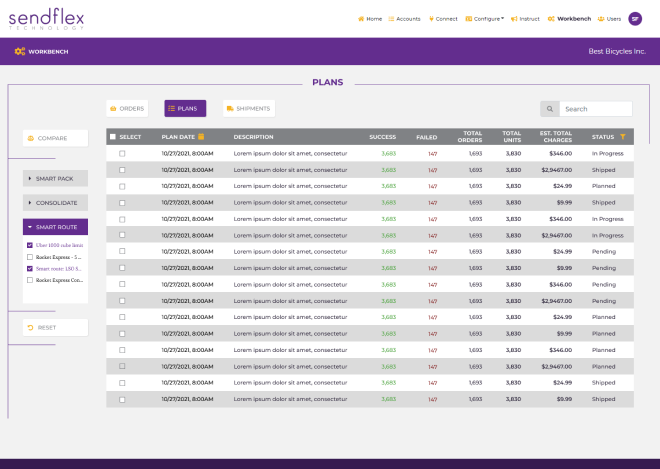This screenshot has width=660, height=469.
Task: Open the SF user avatar
Action: point(635,18)
